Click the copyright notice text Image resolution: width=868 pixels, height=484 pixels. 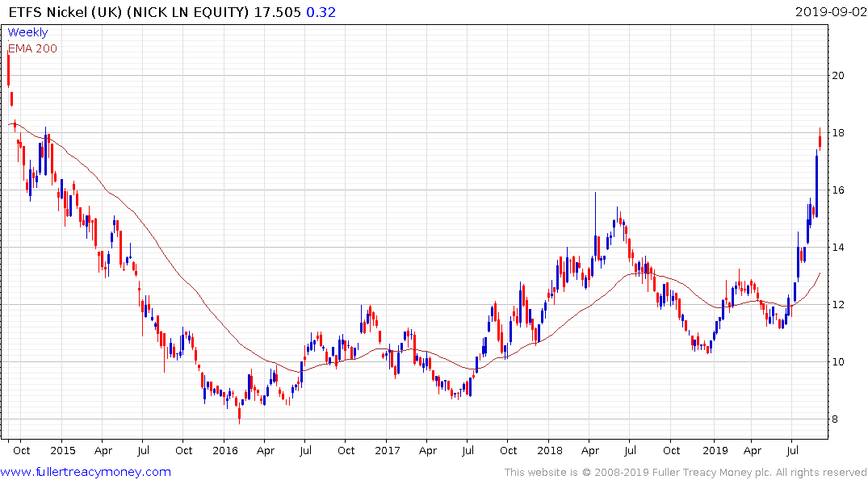686,473
